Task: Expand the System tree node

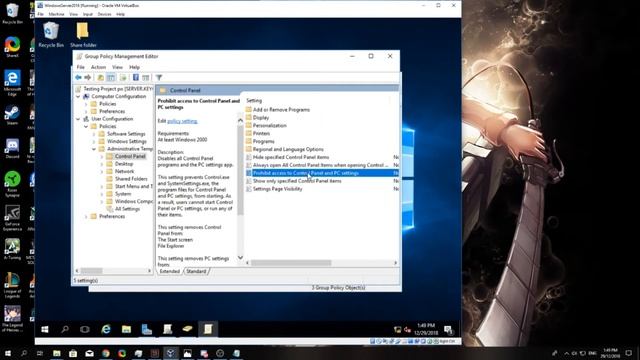Action: (102, 194)
